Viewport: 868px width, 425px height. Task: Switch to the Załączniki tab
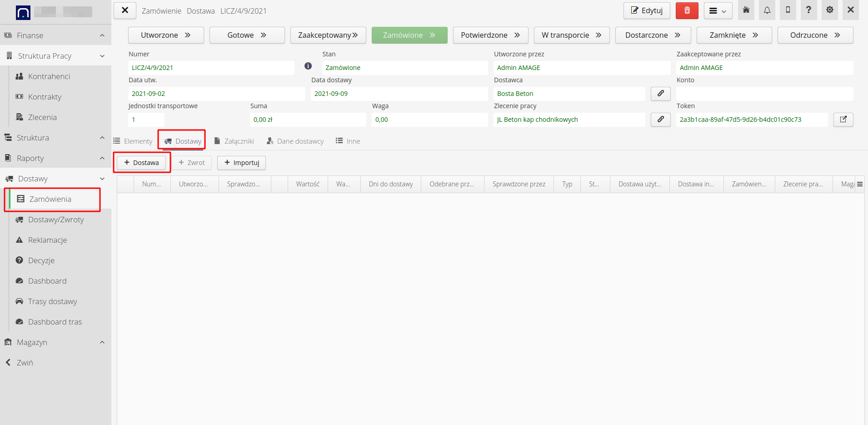[234, 141]
